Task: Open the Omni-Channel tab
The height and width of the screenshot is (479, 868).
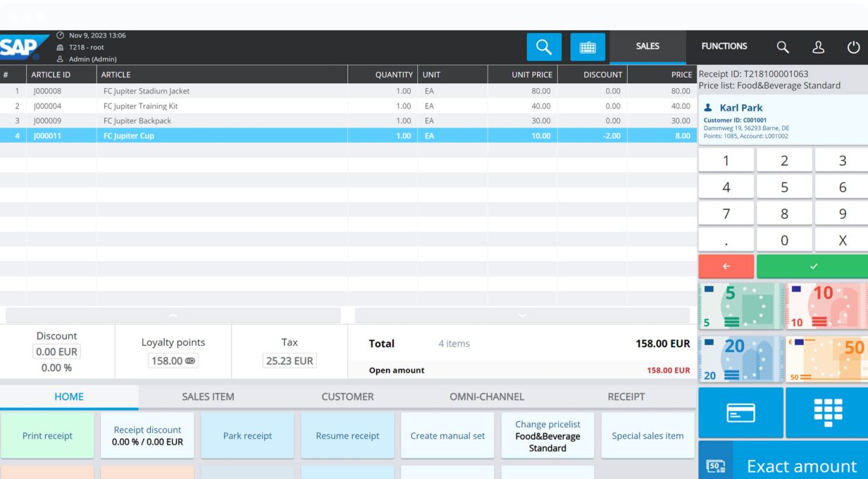Action: 487,397
